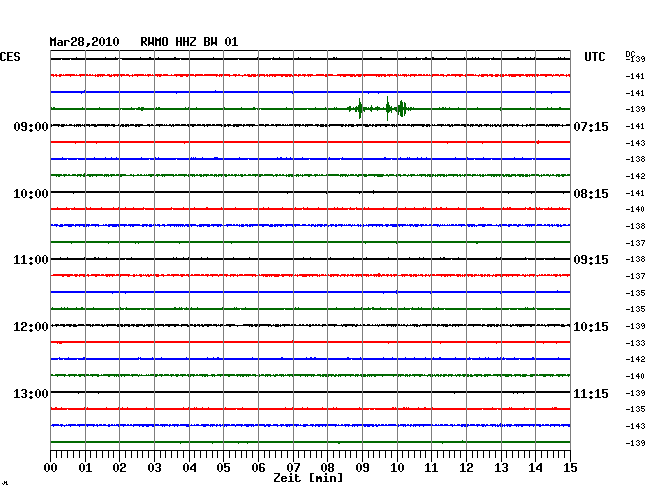Image resolution: width=650 pixels, height=494 pixels.
Task: Select the 13:00 local time label
Action: point(31,393)
